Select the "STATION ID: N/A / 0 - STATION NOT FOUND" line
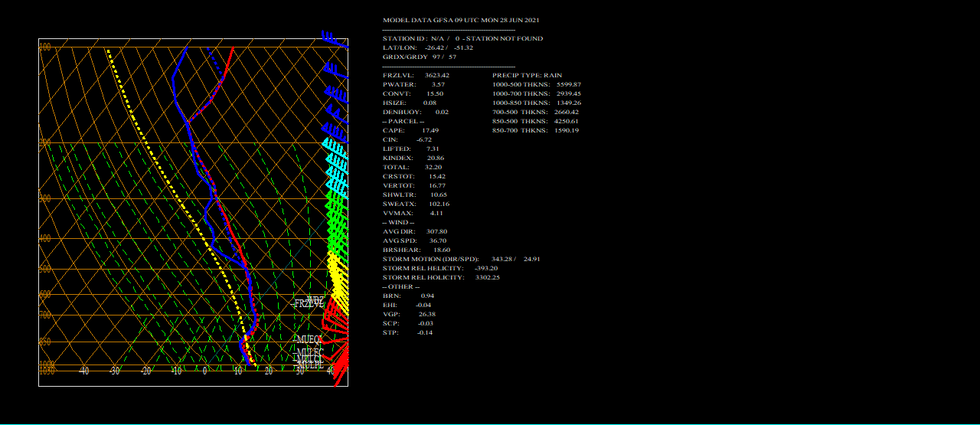This screenshot has width=980, height=425. pyautogui.click(x=462, y=38)
